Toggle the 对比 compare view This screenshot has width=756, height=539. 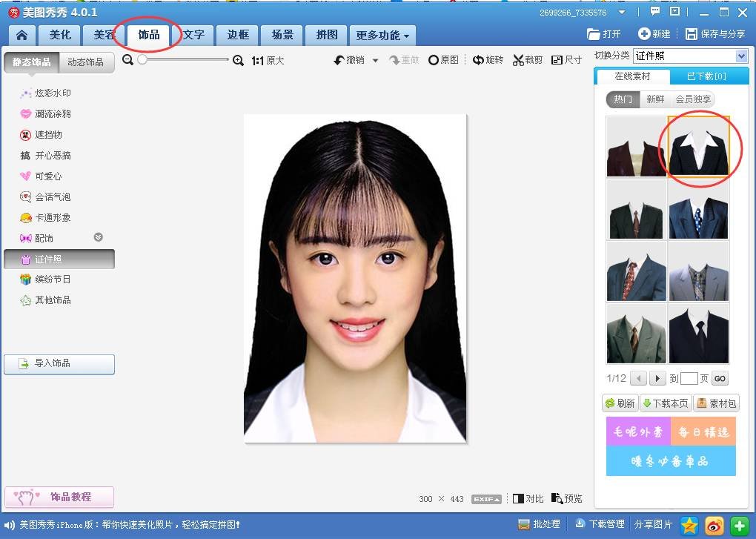point(528,499)
